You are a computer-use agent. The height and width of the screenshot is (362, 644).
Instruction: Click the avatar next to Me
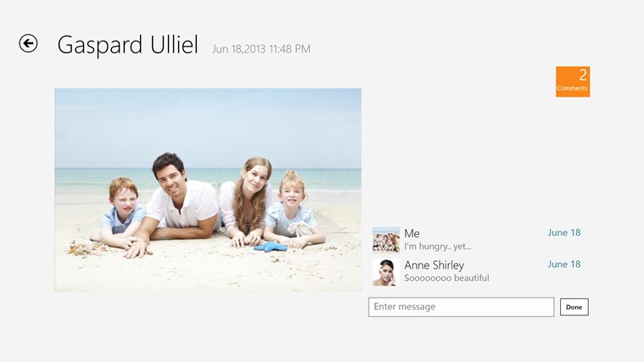[386, 240]
